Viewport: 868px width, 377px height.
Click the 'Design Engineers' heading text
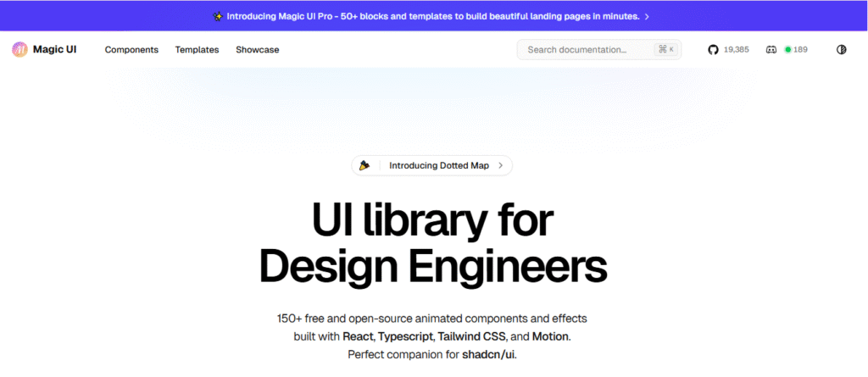[433, 267]
